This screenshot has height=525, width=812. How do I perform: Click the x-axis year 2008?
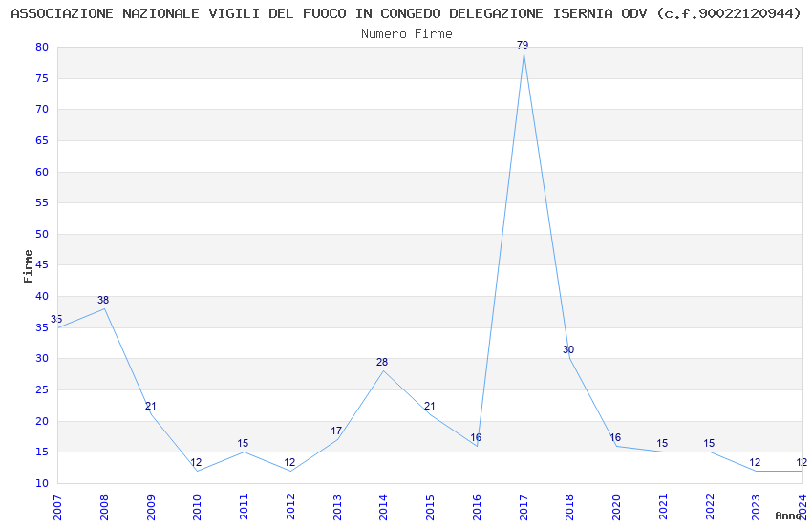point(103,507)
